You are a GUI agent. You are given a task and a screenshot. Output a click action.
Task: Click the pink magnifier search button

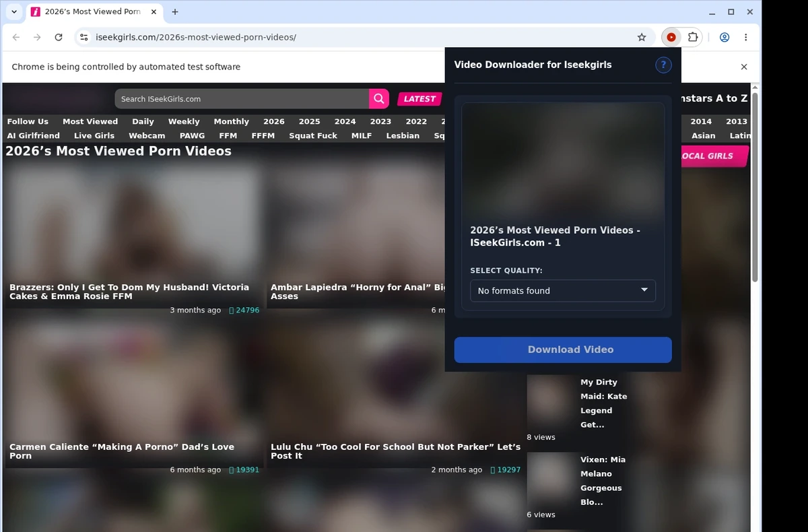point(379,99)
